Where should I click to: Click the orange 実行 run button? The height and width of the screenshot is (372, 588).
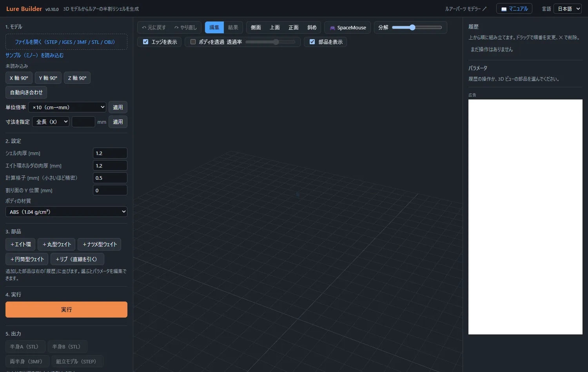click(x=66, y=310)
